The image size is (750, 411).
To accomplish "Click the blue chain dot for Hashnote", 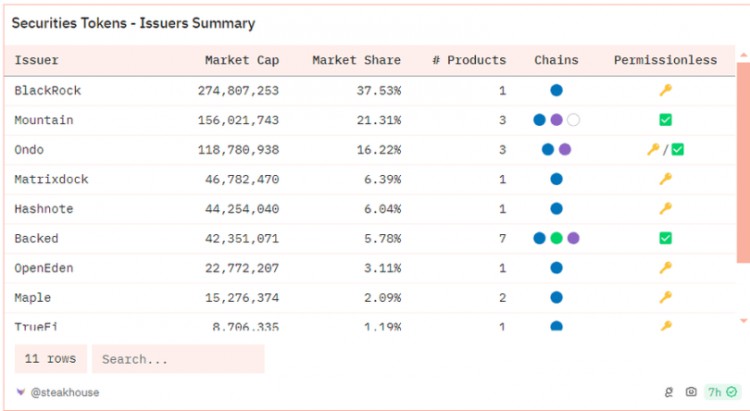I will pos(556,209).
